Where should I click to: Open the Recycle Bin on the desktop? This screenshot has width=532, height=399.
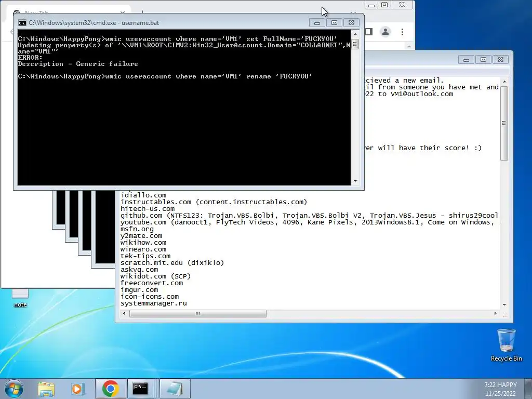pos(506,345)
